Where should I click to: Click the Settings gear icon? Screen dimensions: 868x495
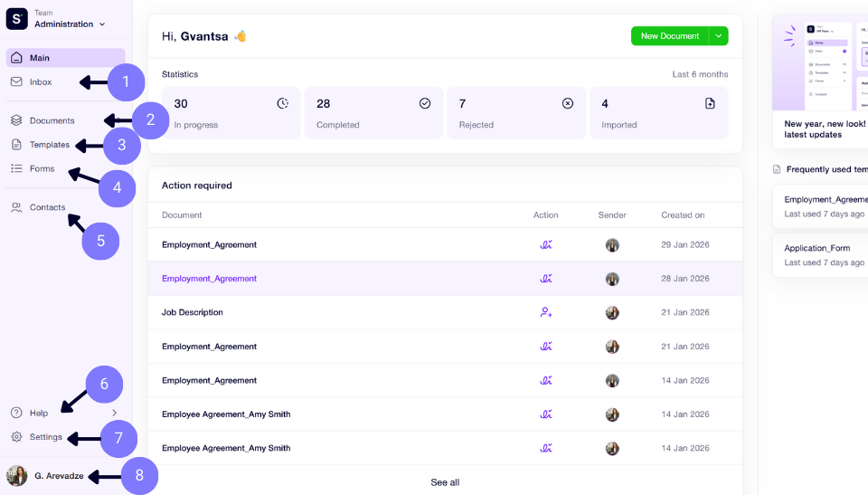point(16,437)
